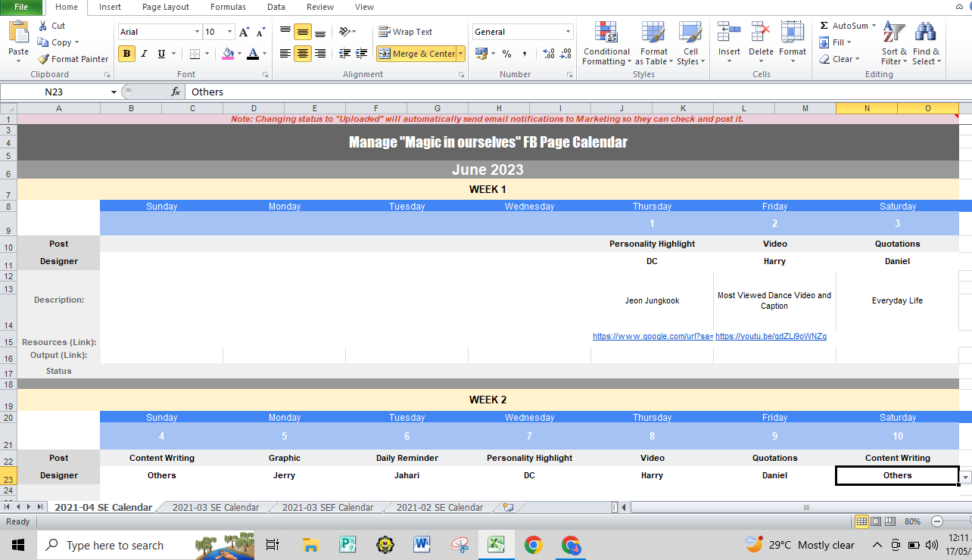Switch to Normal view in status bar

[861, 521]
